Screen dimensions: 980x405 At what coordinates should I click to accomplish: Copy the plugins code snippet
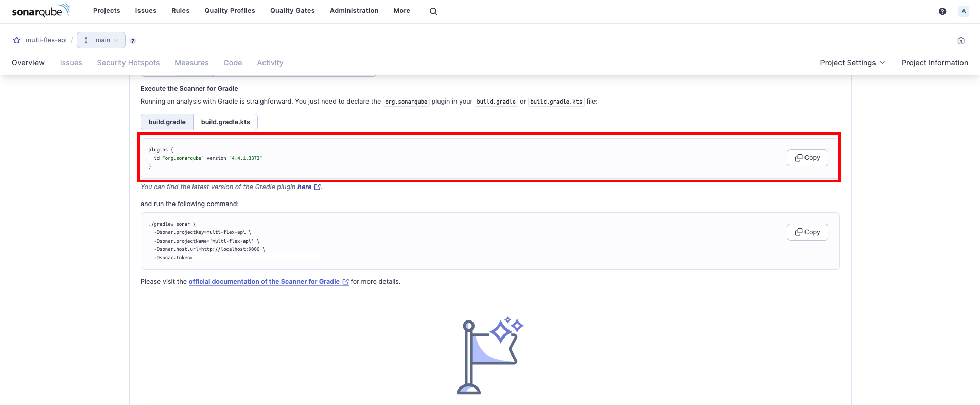point(807,158)
